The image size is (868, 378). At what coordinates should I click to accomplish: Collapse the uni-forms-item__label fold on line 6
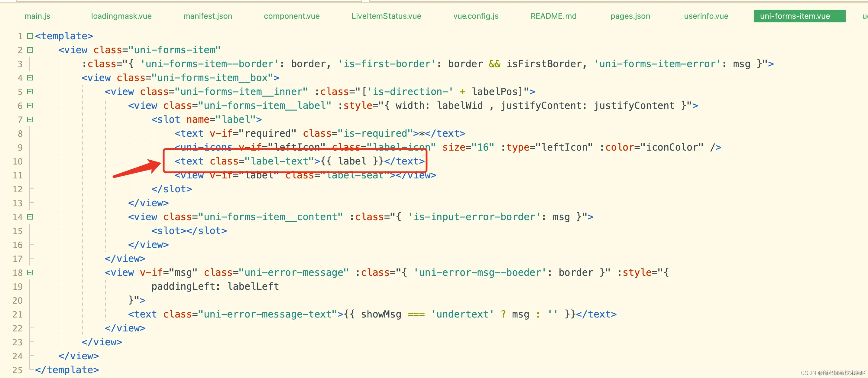pyautogui.click(x=30, y=106)
